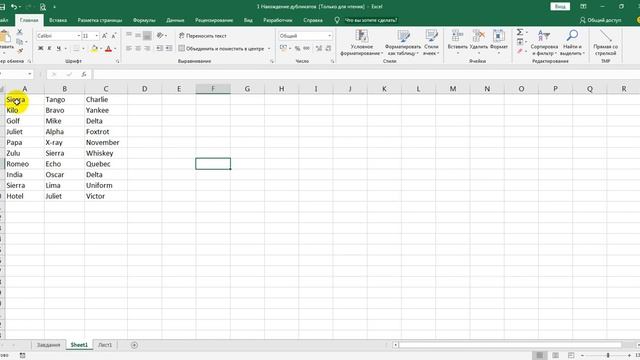Toggle center horizontal alignment
Image resolution: width=640 pixels, height=360 pixels.
[138, 49]
